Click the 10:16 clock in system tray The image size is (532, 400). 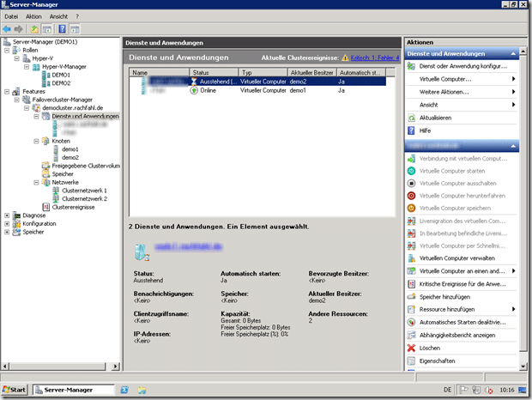click(506, 390)
